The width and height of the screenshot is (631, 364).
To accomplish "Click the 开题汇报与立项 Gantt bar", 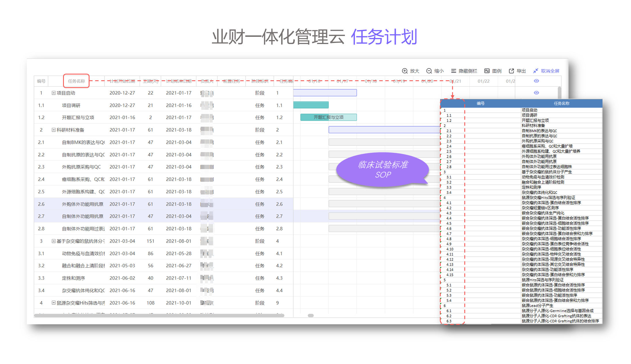I will point(328,117).
